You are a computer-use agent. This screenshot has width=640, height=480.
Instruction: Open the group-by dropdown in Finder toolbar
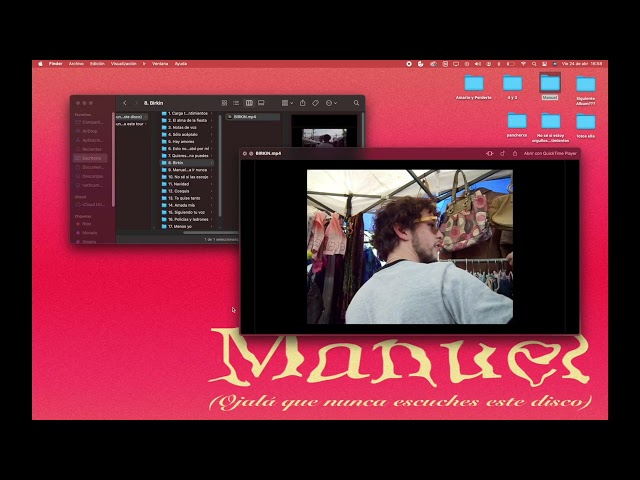[x=287, y=103]
